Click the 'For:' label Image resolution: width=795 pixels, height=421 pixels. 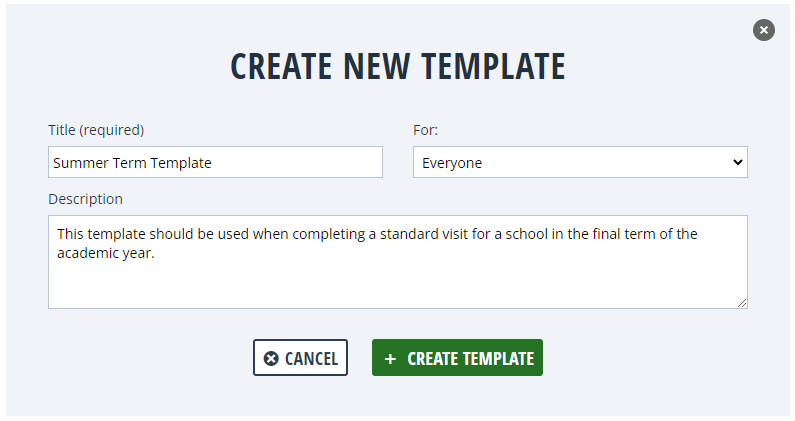click(x=425, y=130)
